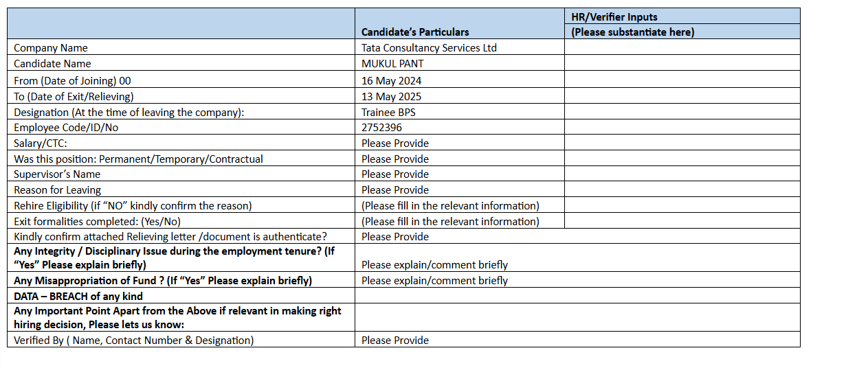Image resolution: width=868 pixels, height=368 pixels.
Task: Click the HR input cell next to Trainee BPS
Action: 682,112
